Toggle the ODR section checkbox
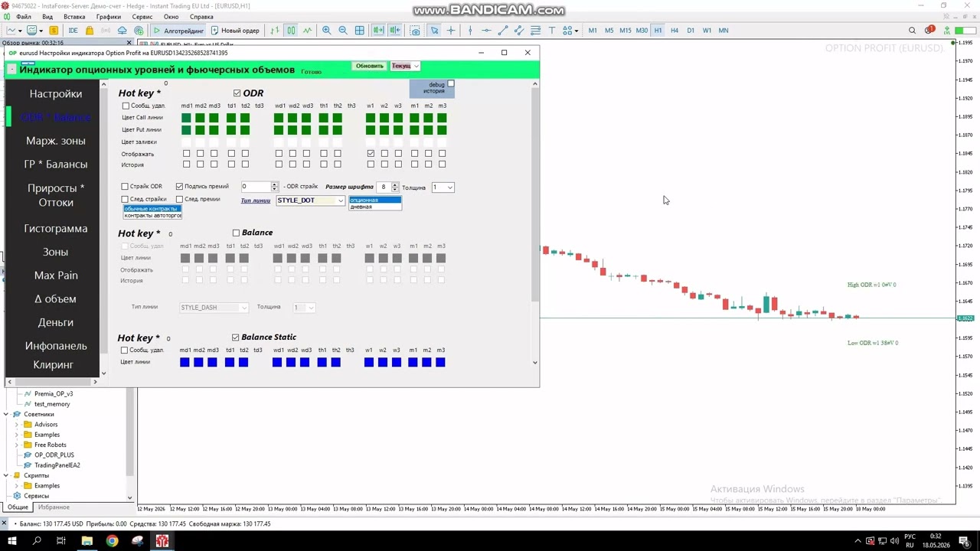 237,93
